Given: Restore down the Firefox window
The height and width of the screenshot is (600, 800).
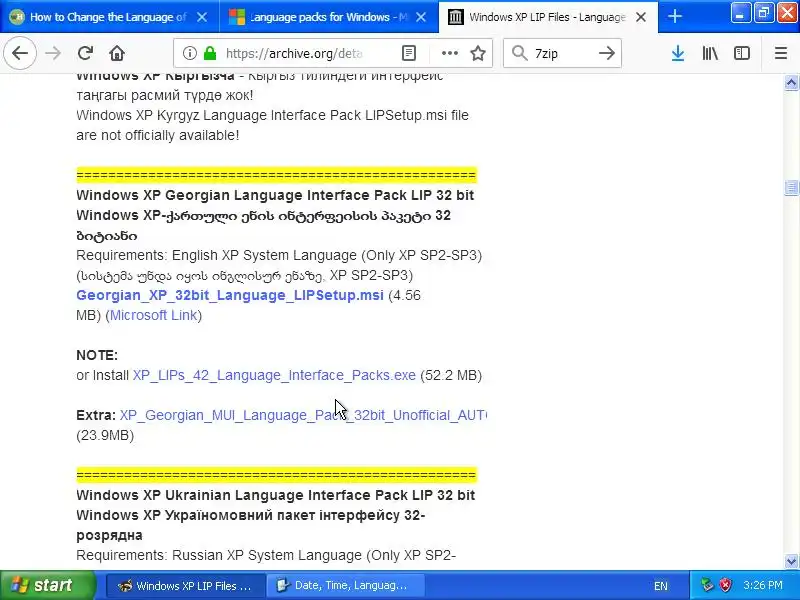Looking at the screenshot, I should (x=764, y=13).
